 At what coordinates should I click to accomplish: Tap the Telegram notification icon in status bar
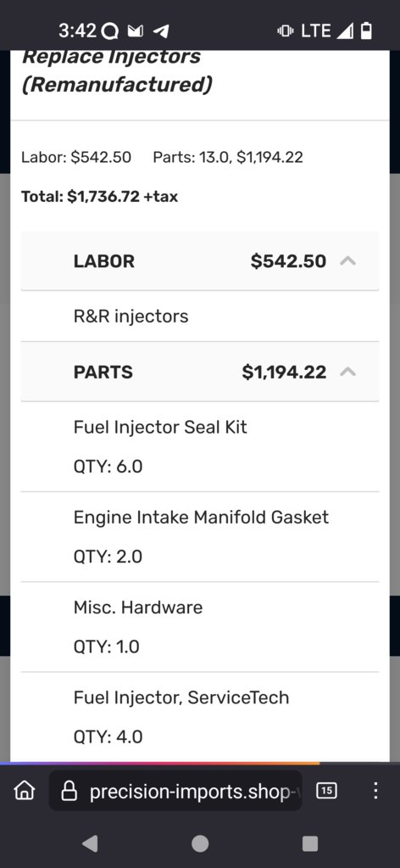(160, 31)
